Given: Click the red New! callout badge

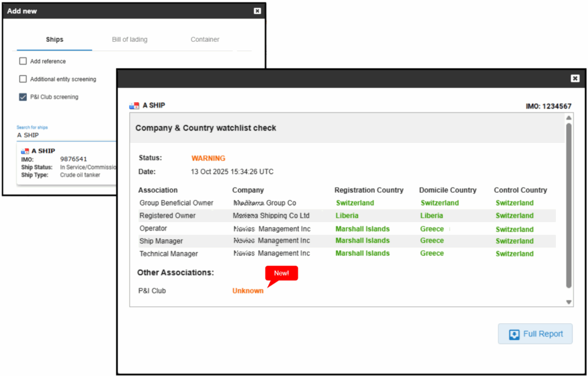Looking at the screenshot, I should pos(281,273).
